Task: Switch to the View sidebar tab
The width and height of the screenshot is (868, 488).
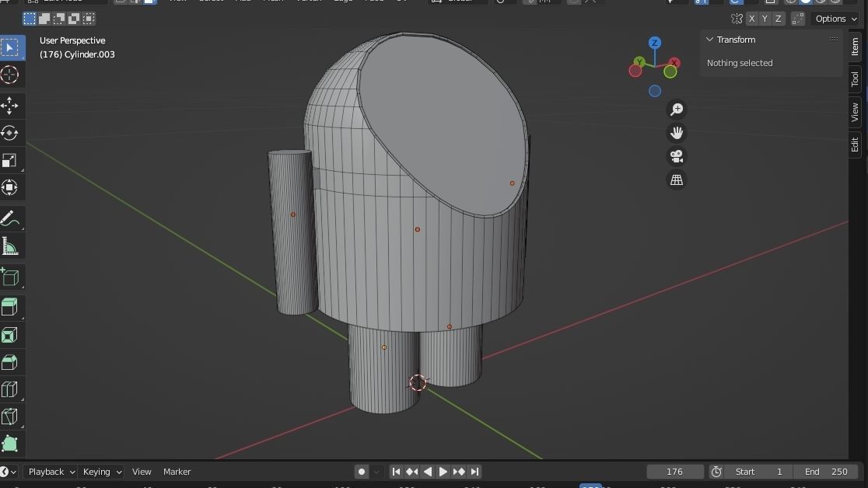Action: [855, 113]
